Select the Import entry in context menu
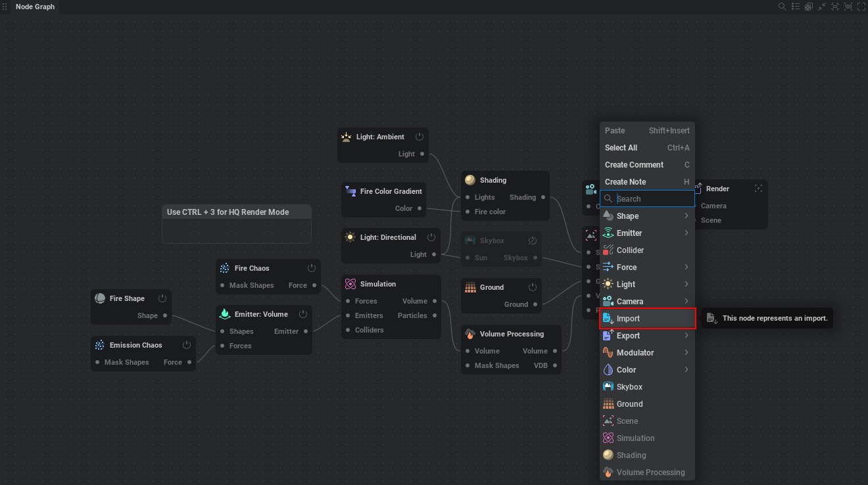This screenshot has width=868, height=485. pos(648,319)
